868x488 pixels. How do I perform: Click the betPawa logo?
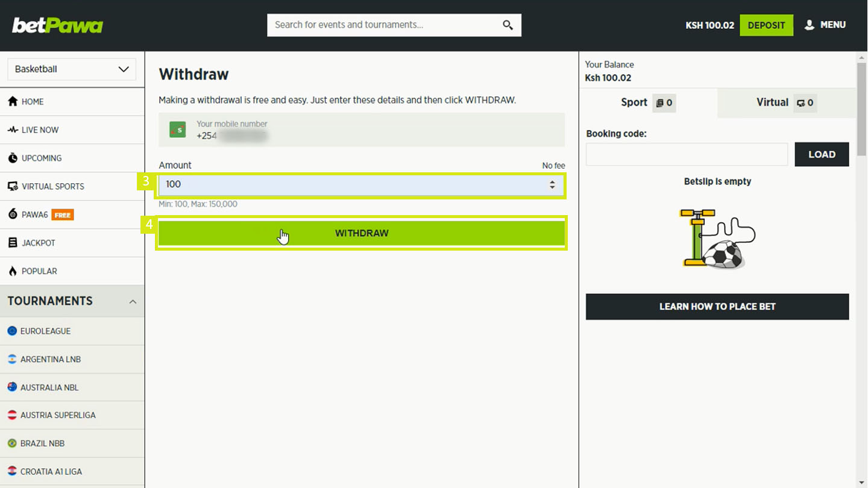coord(58,25)
